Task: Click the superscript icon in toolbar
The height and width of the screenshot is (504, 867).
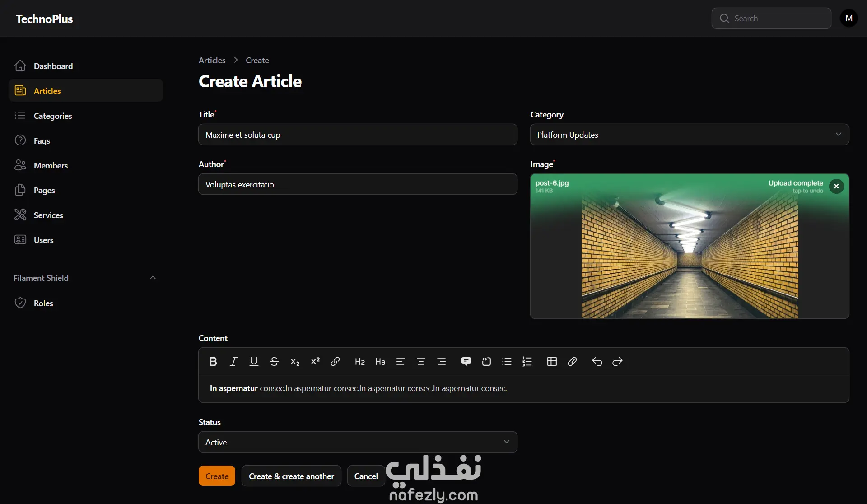Action: coord(315,362)
